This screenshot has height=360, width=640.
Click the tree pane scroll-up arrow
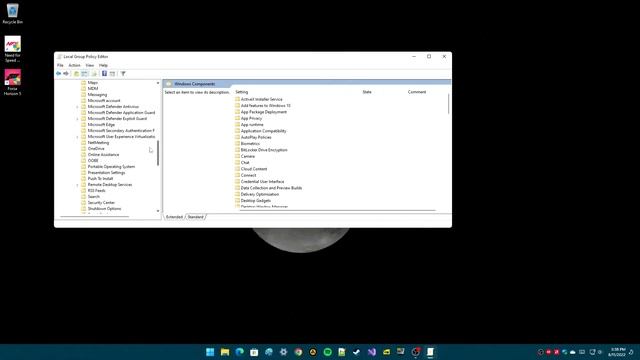coord(158,83)
